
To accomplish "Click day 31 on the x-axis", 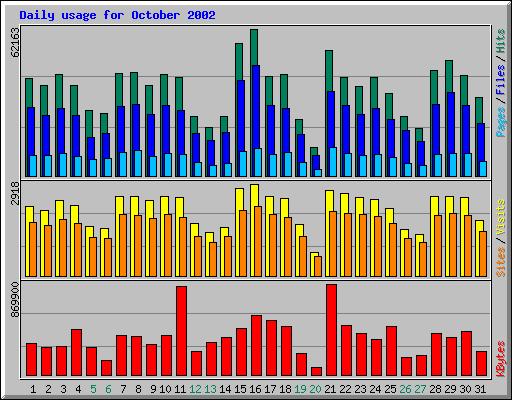I will coord(480,389).
